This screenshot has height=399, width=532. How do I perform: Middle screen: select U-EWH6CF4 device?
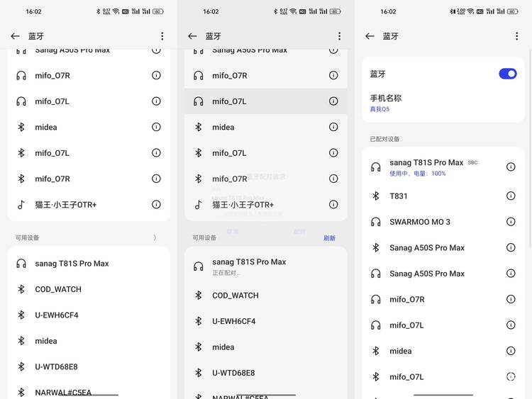pyautogui.click(x=266, y=321)
